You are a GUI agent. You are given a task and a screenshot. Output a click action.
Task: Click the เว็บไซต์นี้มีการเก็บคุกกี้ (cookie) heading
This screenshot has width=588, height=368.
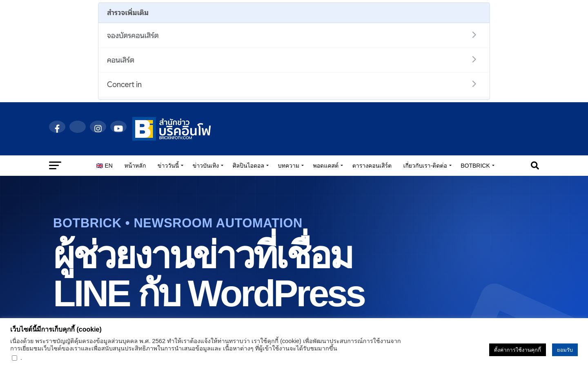point(56,329)
